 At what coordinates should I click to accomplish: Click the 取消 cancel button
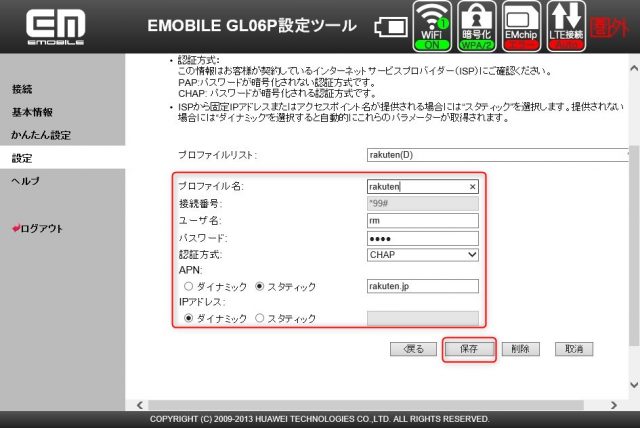[574, 349]
